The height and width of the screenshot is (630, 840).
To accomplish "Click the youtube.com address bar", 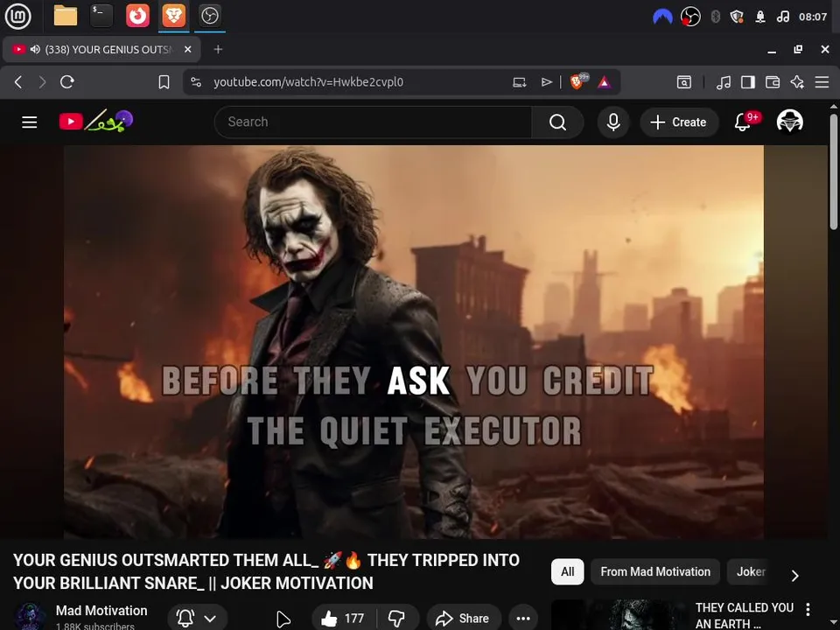I will click(308, 82).
